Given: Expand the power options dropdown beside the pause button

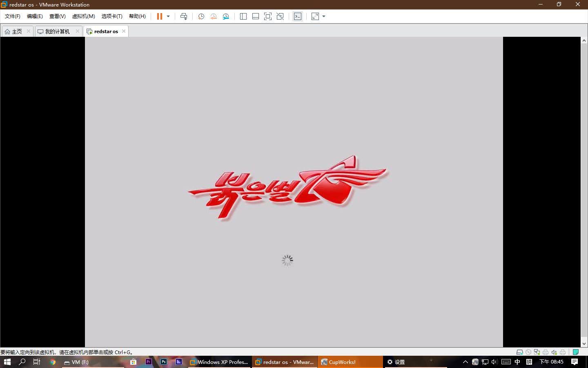Looking at the screenshot, I should (x=168, y=16).
